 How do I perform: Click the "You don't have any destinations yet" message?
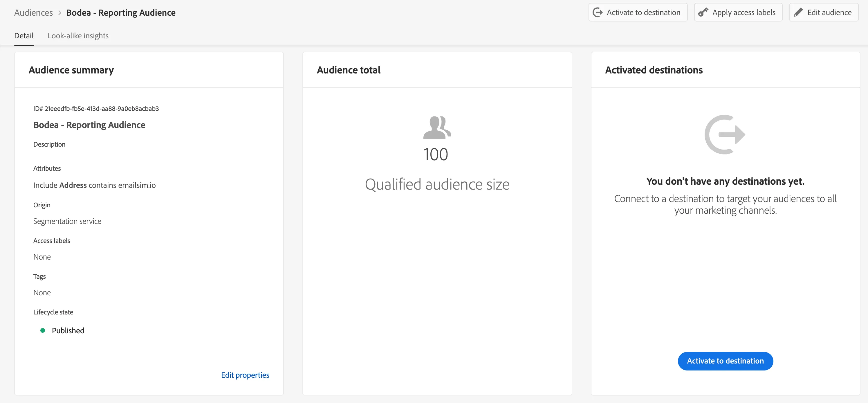pyautogui.click(x=725, y=181)
